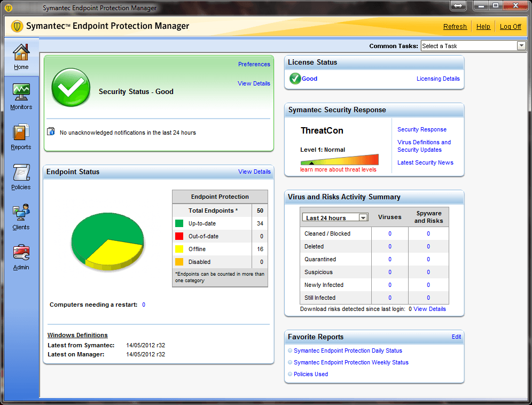The width and height of the screenshot is (532, 405).
Task: Click the Refresh link
Action: [455, 27]
